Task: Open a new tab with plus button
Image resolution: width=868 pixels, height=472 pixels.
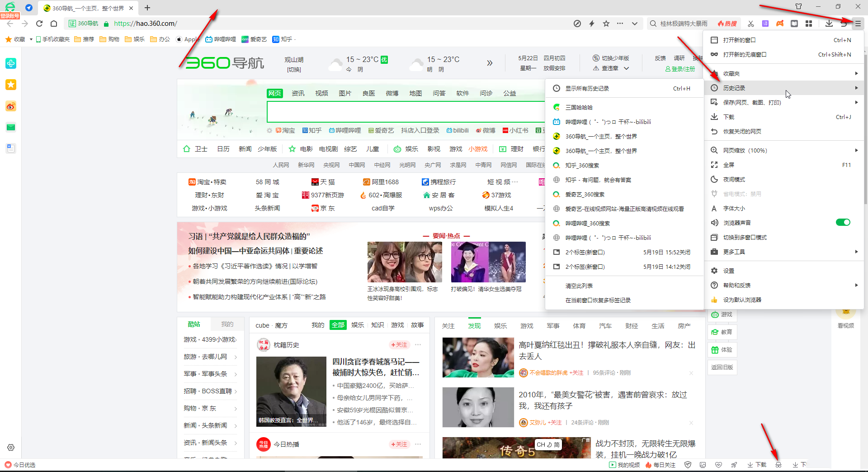Action: coord(147,8)
